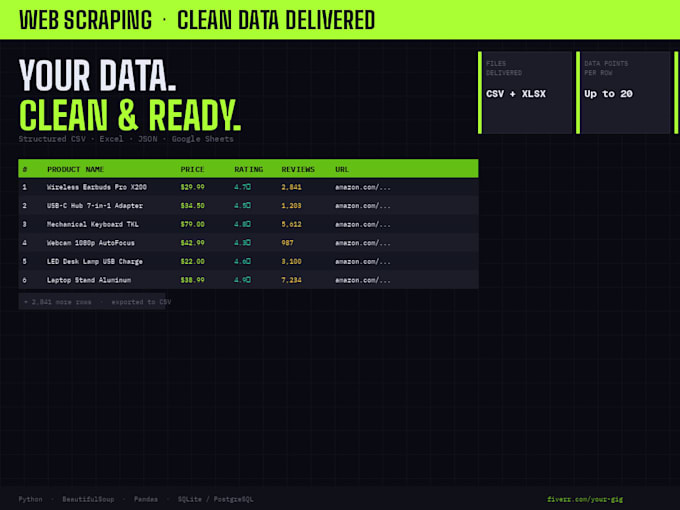Viewport: 680px width, 510px height.
Task: Click the 4.5 rating for USB-C Hub
Action: [242, 206]
